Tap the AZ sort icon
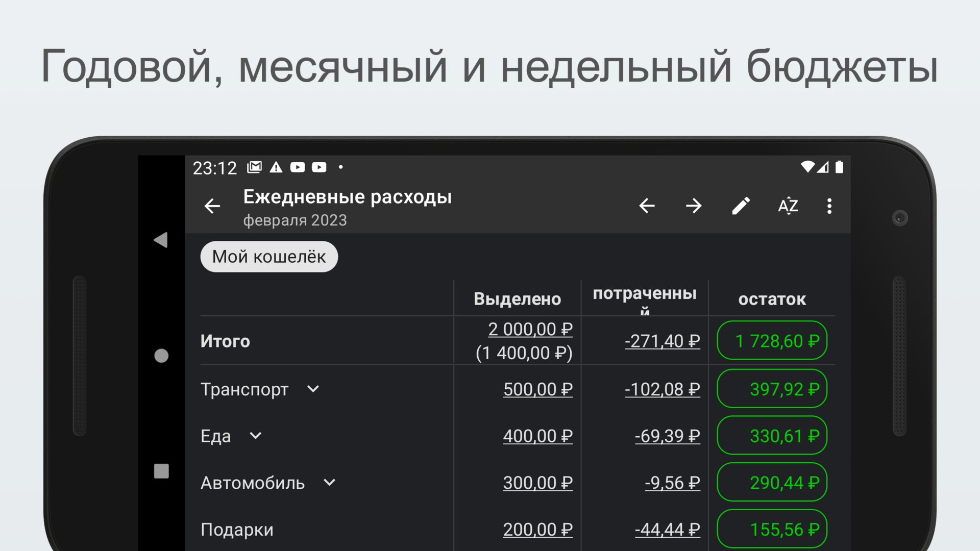The height and width of the screenshot is (551, 980). 788,206
